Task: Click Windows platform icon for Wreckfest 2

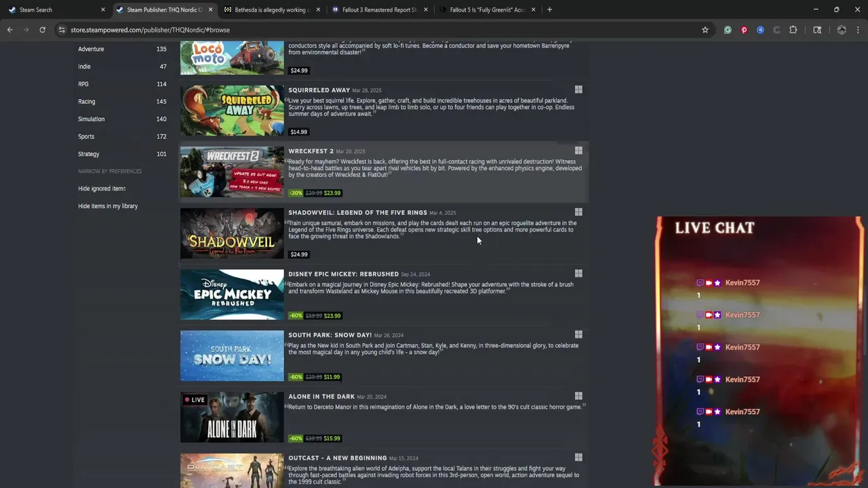Action: (x=578, y=150)
